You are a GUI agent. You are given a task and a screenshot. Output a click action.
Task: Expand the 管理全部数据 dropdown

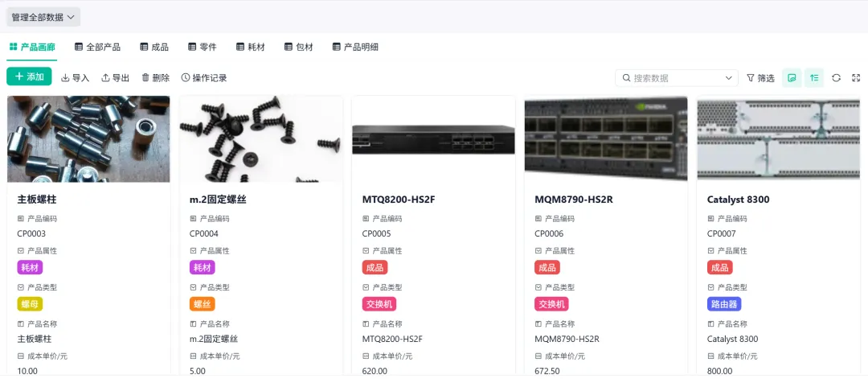pos(43,17)
